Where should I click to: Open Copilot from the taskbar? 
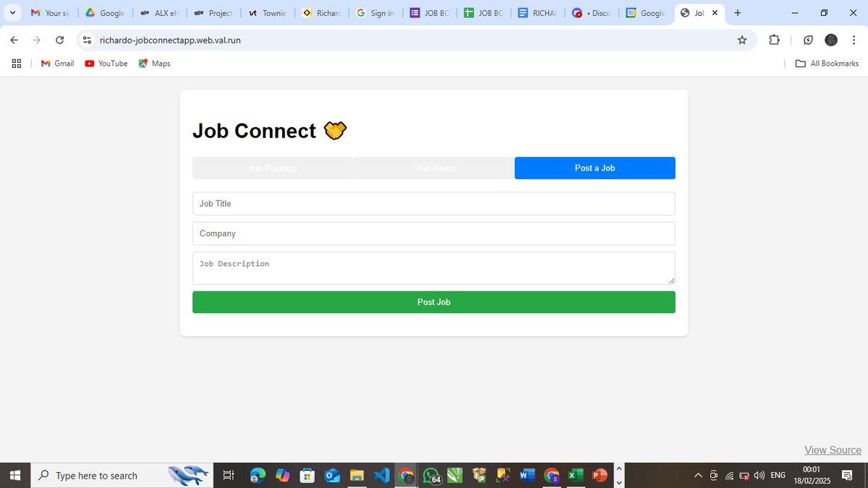coord(282,476)
